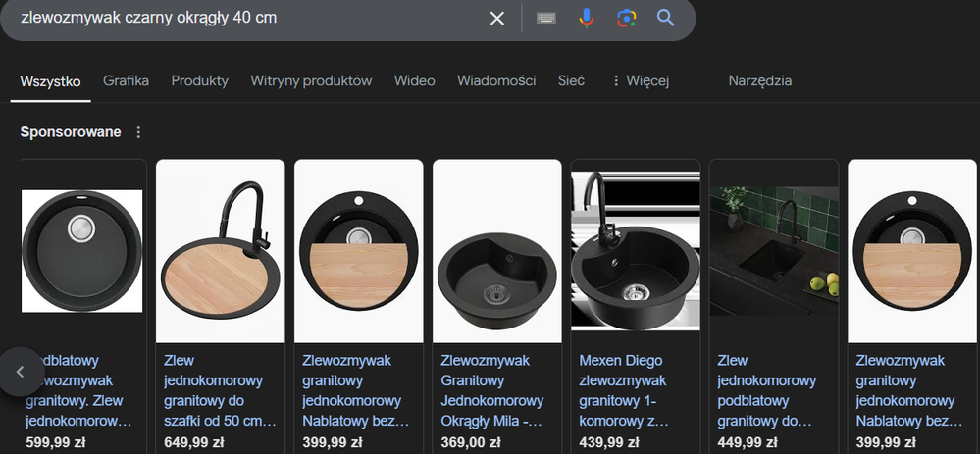Image resolution: width=980 pixels, height=454 pixels.
Task: Select the Wideo tab
Action: [414, 81]
